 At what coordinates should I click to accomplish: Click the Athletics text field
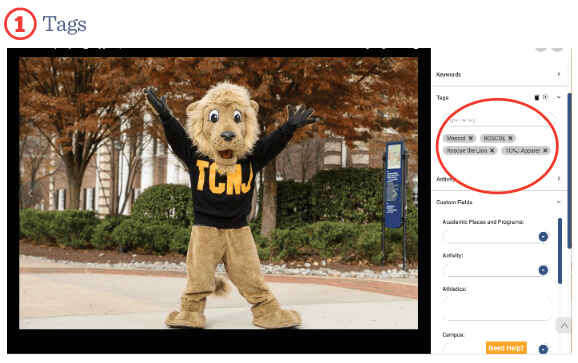tap(497, 308)
